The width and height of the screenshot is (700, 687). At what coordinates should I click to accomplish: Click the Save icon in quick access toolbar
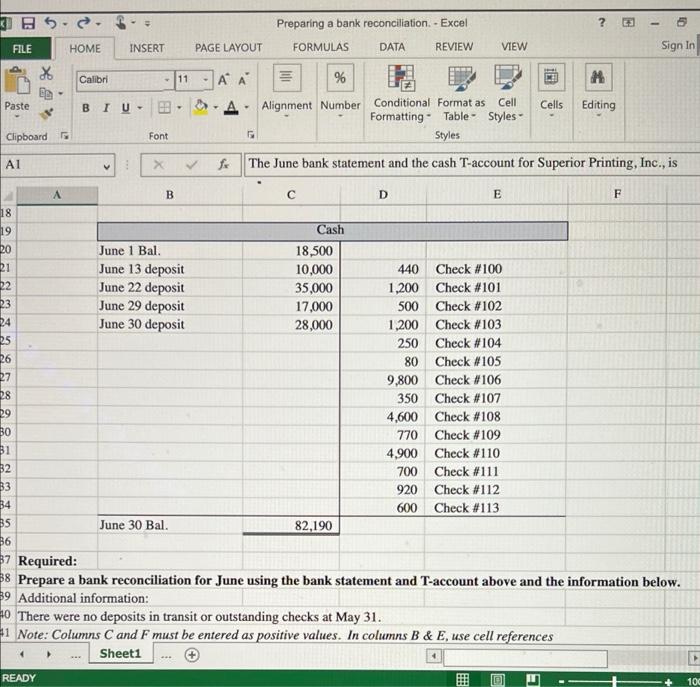click(x=28, y=23)
